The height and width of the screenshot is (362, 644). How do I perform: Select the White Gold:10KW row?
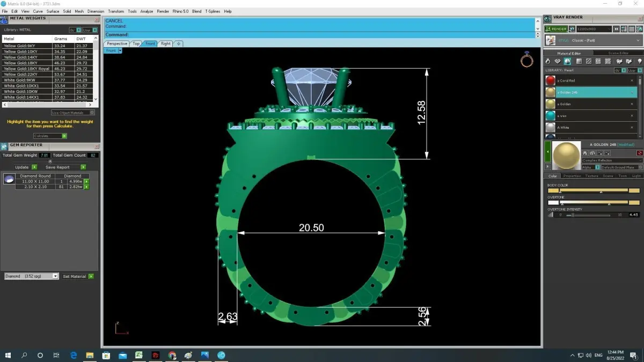47,91
